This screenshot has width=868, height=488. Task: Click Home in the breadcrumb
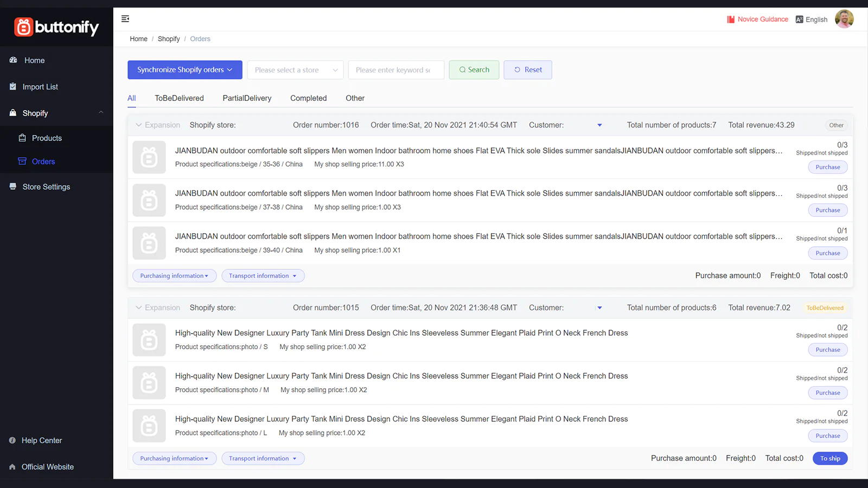point(139,39)
